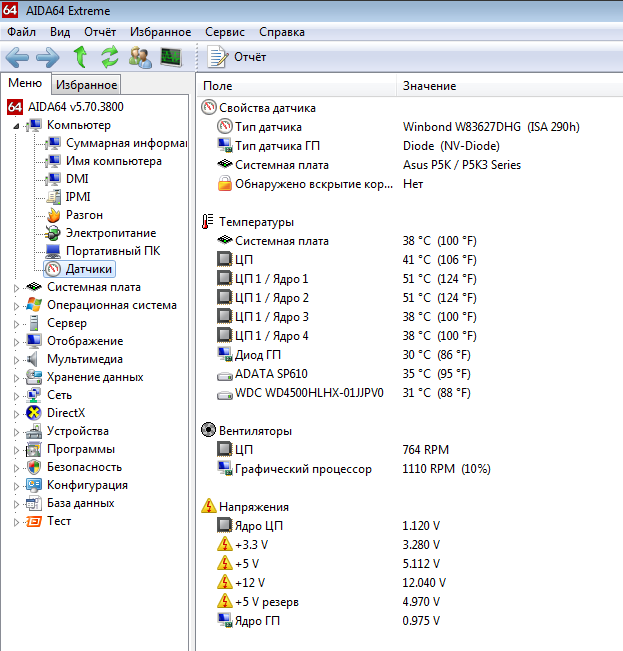Screen dimensions: 623x651
Task: Click the warning icon beside Напряжения
Action: point(209,506)
